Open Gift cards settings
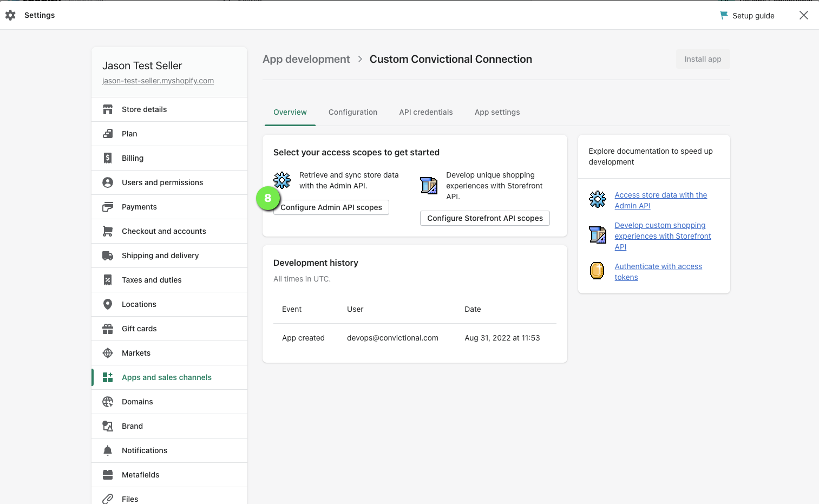819x504 pixels. [x=169, y=329]
